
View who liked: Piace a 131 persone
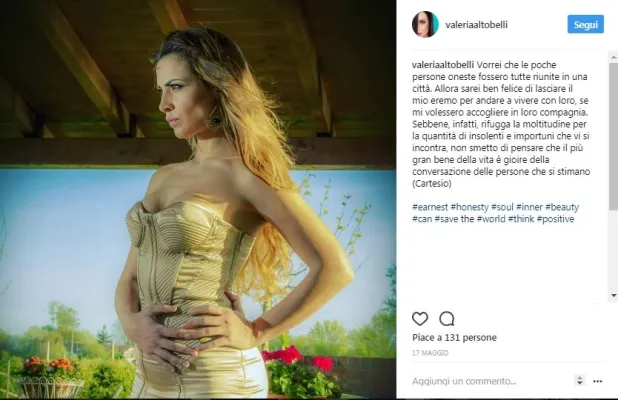tap(454, 338)
